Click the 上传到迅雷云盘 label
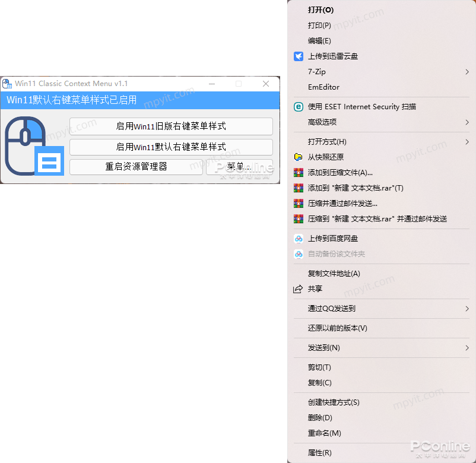Viewport: 476px width, 463px height. pyautogui.click(x=333, y=56)
